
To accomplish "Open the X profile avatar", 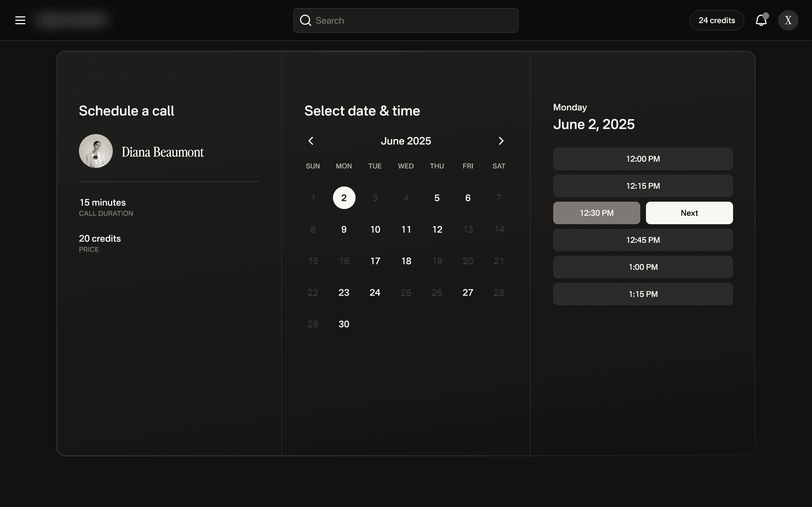I will coord(788,21).
